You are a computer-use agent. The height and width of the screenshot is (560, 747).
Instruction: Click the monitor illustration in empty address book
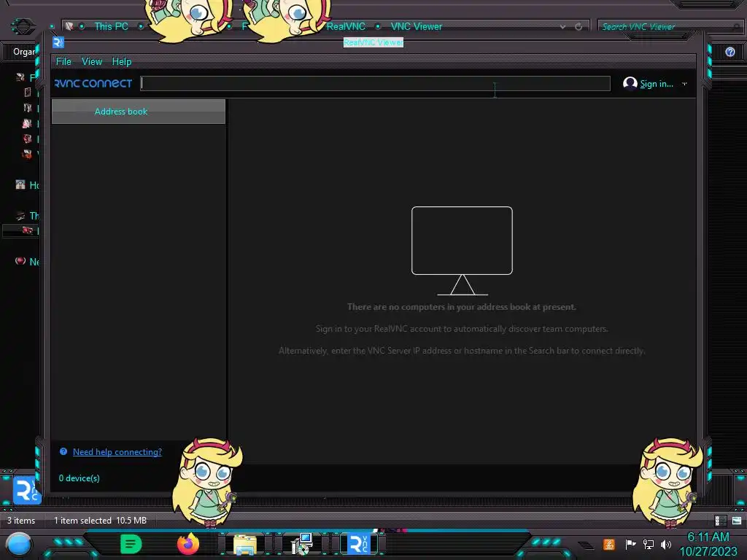[462, 251]
